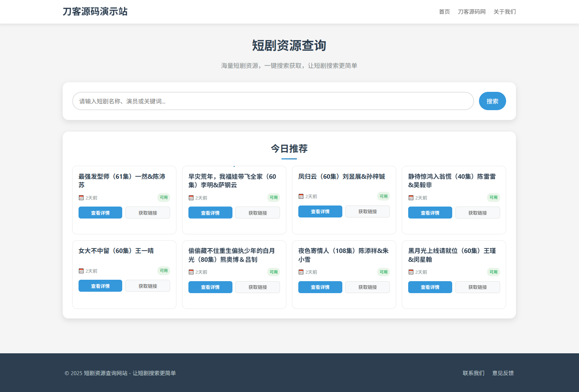The height and width of the screenshot is (392, 579).
Task: Open 刀客源码网 in the navigation bar
Action: [x=472, y=12]
